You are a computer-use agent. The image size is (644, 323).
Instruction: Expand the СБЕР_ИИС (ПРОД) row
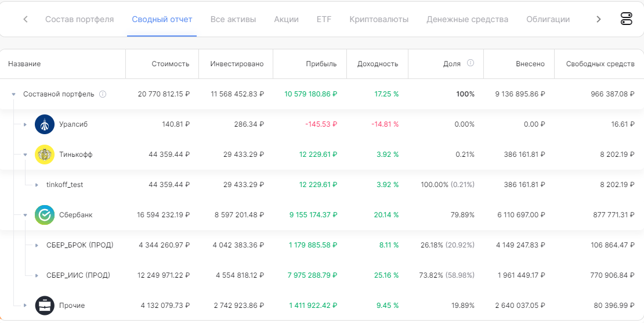(x=37, y=275)
